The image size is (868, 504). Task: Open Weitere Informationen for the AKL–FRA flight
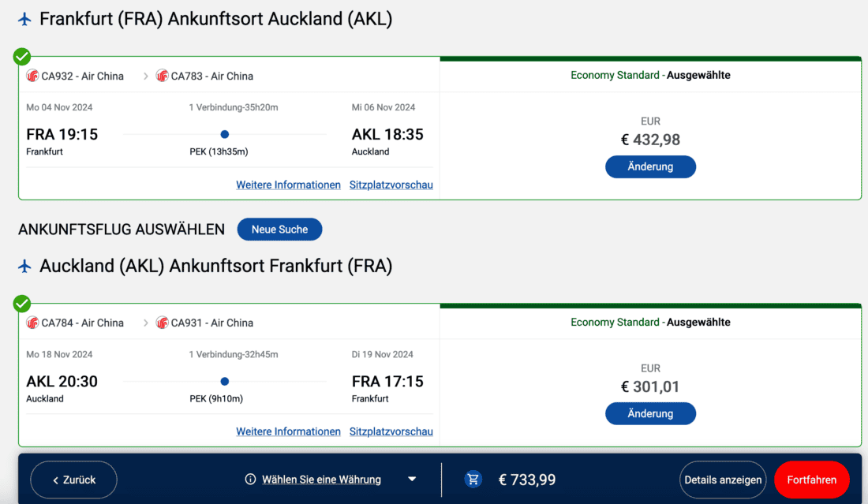point(288,431)
